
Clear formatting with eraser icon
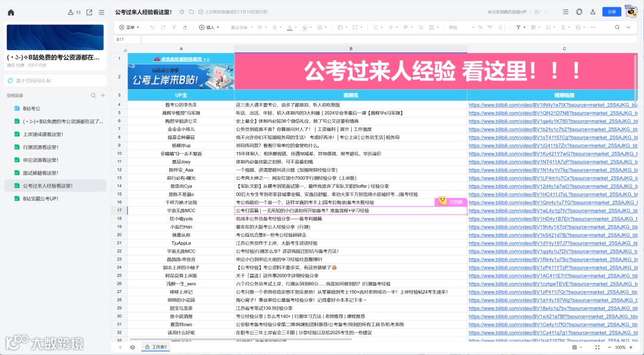(x=185, y=27)
